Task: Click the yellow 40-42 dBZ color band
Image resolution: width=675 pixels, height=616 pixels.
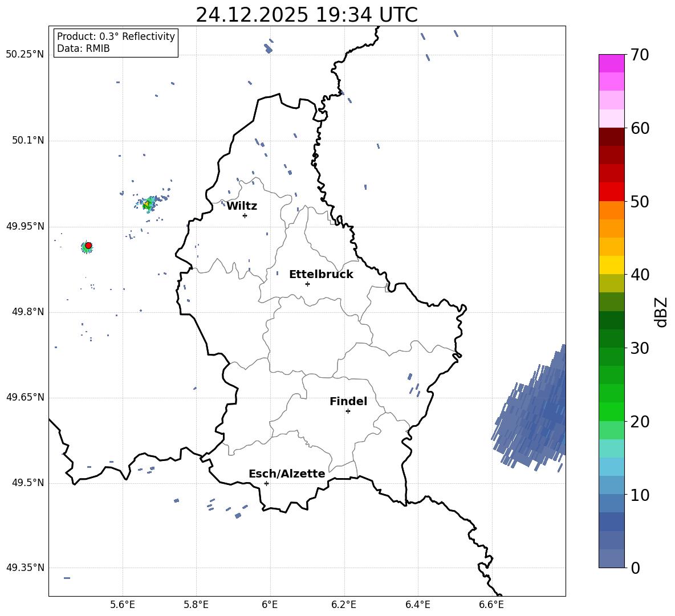Action: 611,265
